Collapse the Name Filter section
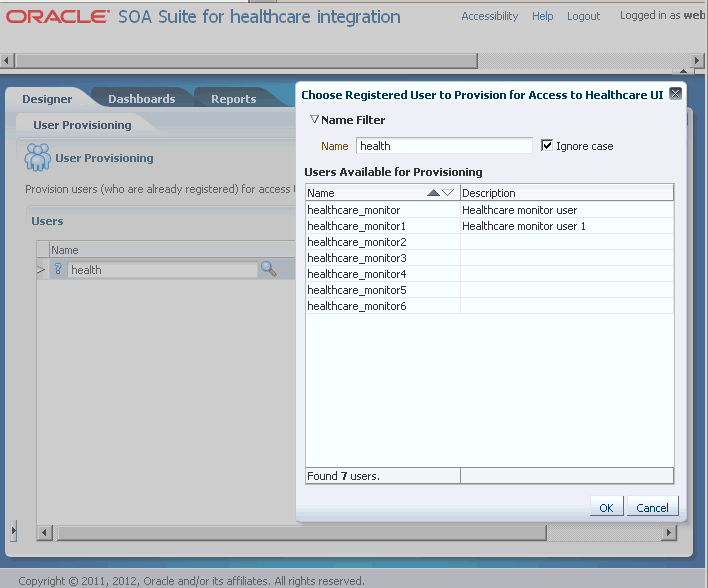This screenshot has height=588, width=708. tap(314, 120)
